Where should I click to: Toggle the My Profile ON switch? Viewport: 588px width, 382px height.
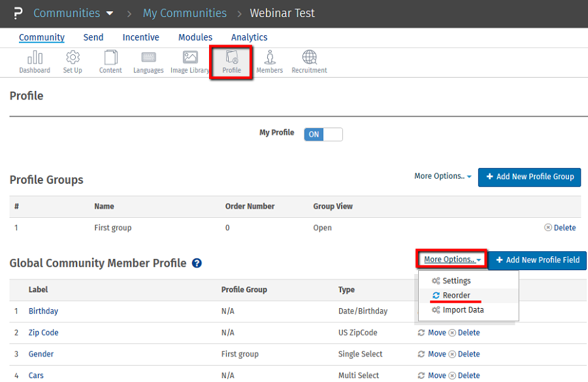(x=323, y=134)
